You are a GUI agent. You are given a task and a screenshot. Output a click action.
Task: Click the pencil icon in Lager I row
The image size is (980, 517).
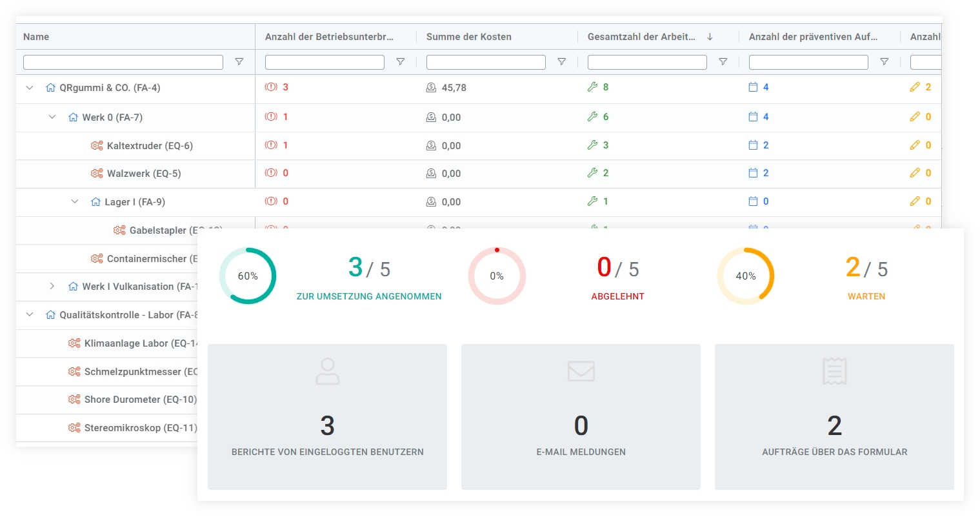(915, 201)
